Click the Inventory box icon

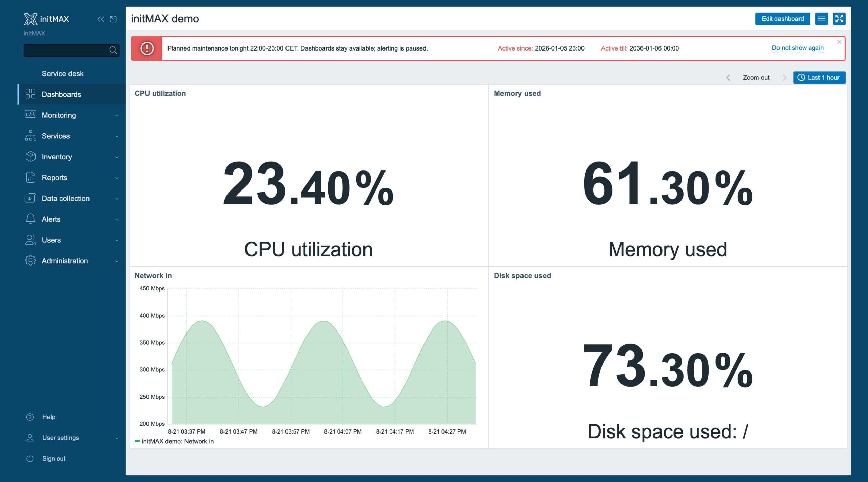[x=30, y=156]
